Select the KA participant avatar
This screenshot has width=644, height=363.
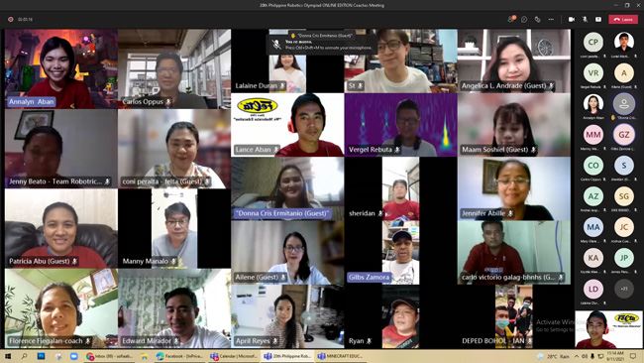[593, 258]
